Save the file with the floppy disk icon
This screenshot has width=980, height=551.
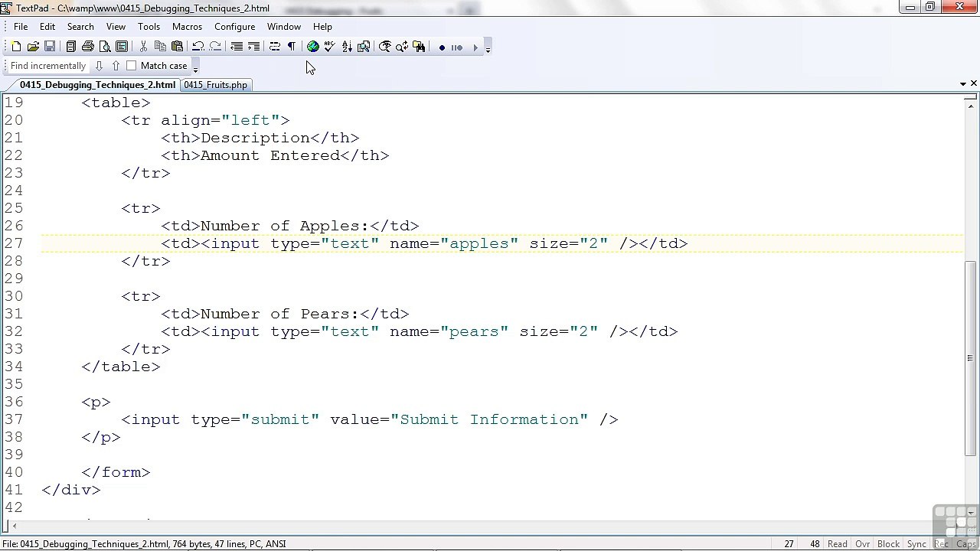(x=50, y=47)
